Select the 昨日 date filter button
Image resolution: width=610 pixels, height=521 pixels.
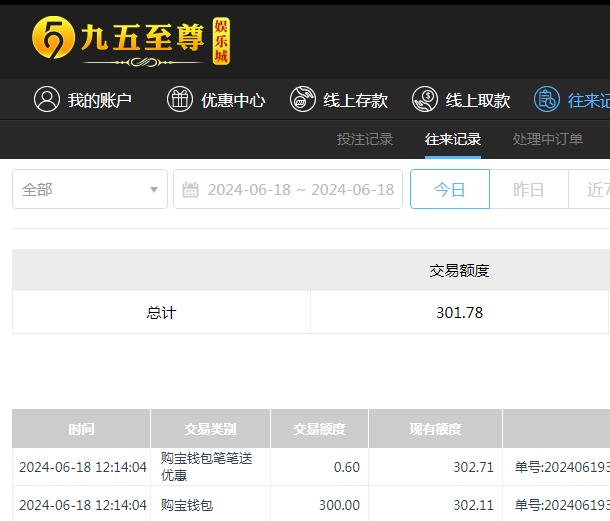pyautogui.click(x=529, y=189)
